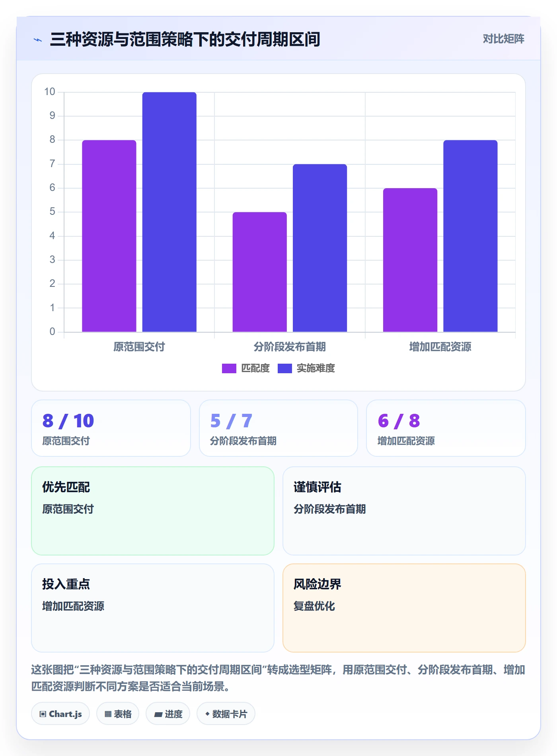The image size is (557, 756).
Task: Click the lightning icon beside the title
Action: pyautogui.click(x=38, y=40)
